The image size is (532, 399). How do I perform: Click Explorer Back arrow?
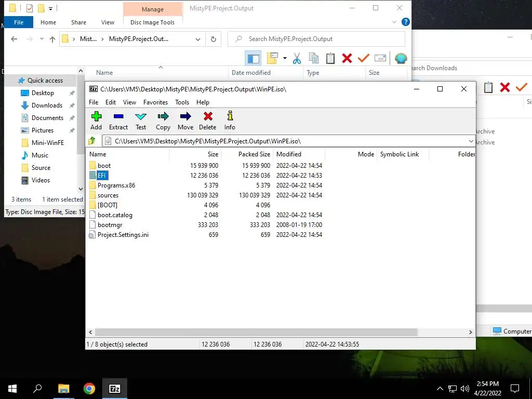[x=14, y=39]
